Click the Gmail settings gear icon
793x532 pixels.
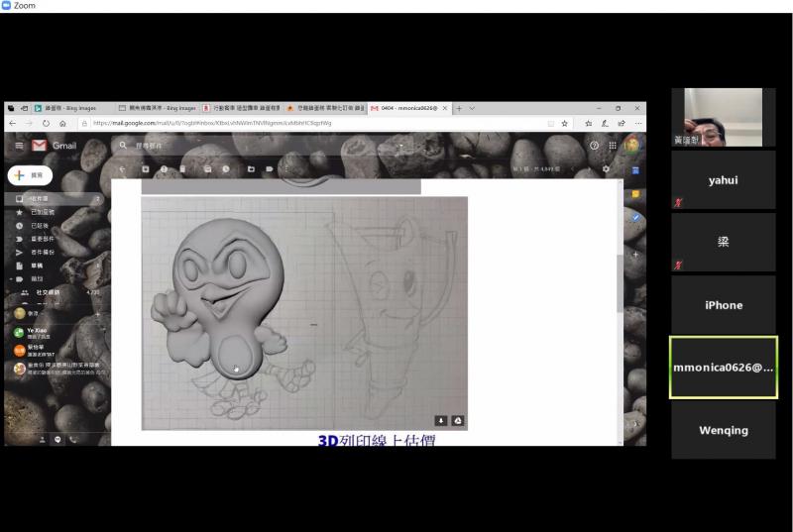(x=606, y=169)
